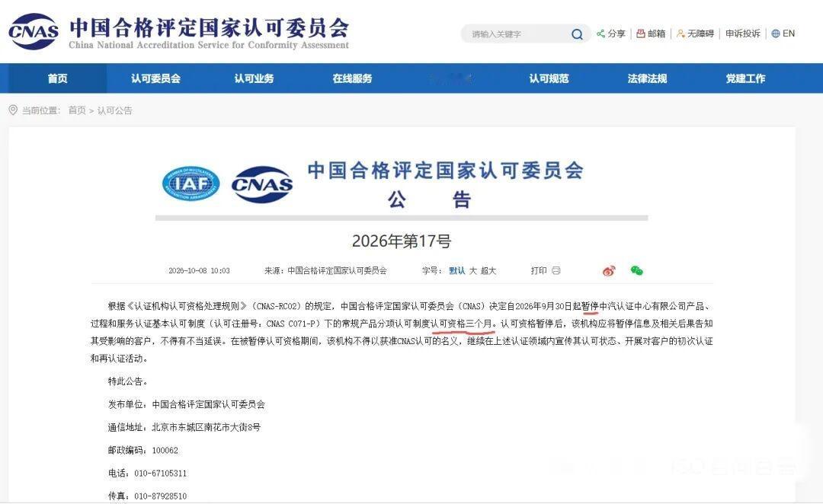Click the IAF logo in the announcement banner
Image resolution: width=823 pixels, height=504 pixels.
(191, 183)
